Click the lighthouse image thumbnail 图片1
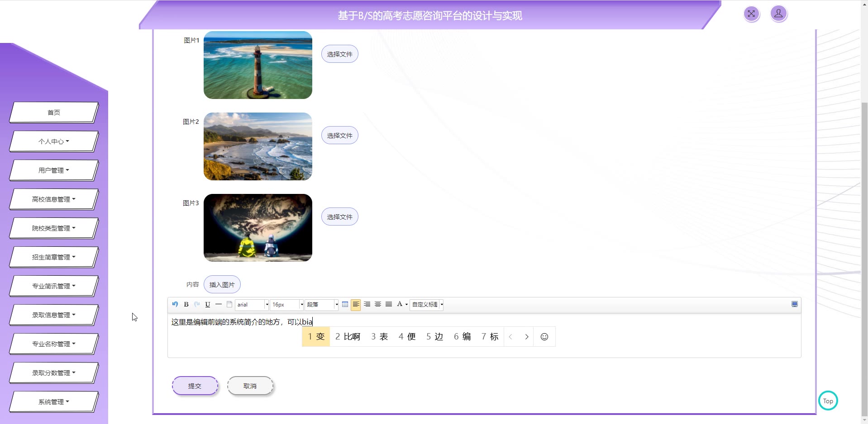The width and height of the screenshot is (868, 424). [258, 65]
